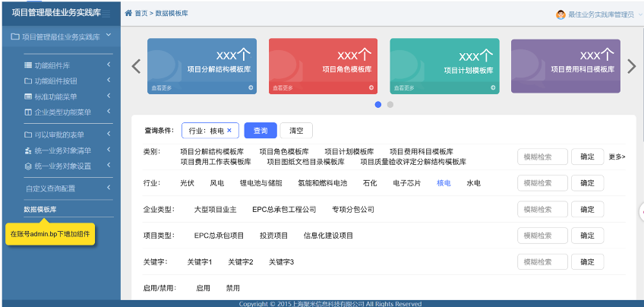Image resolution: width=644 pixels, height=307 pixels.
Task: Click the user avatar icon at top right
Action: point(560,14)
